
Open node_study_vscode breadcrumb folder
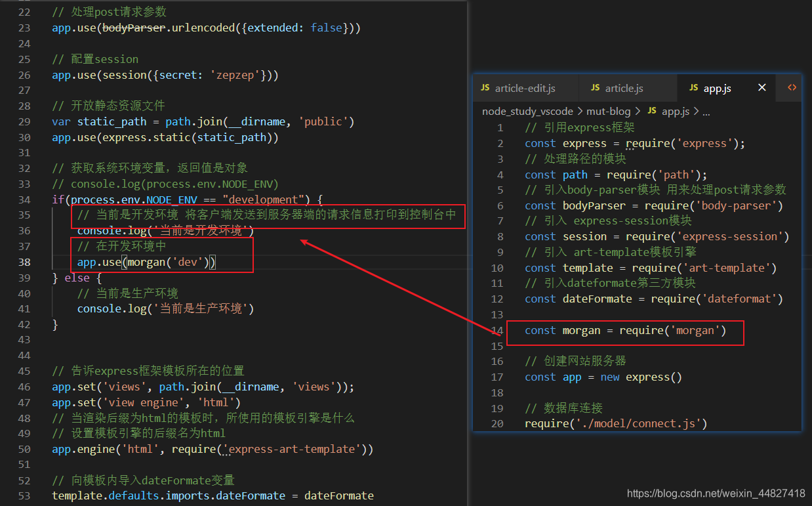tap(527, 112)
